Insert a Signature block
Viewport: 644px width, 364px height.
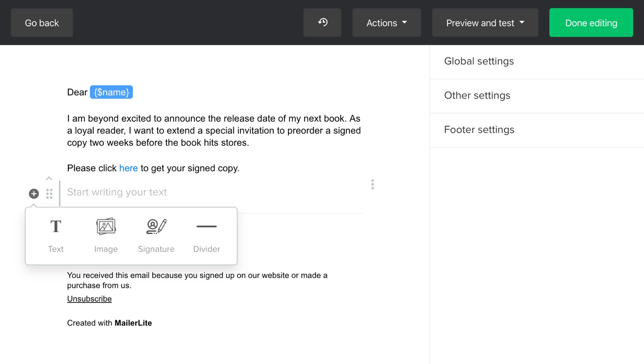point(156,236)
